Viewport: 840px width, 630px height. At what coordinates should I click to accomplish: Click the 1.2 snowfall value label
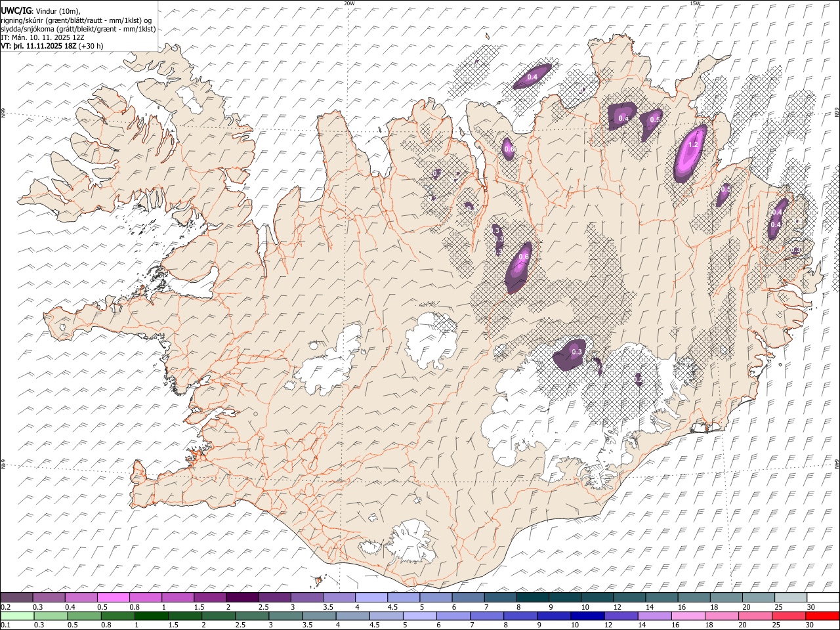pyautogui.click(x=692, y=144)
